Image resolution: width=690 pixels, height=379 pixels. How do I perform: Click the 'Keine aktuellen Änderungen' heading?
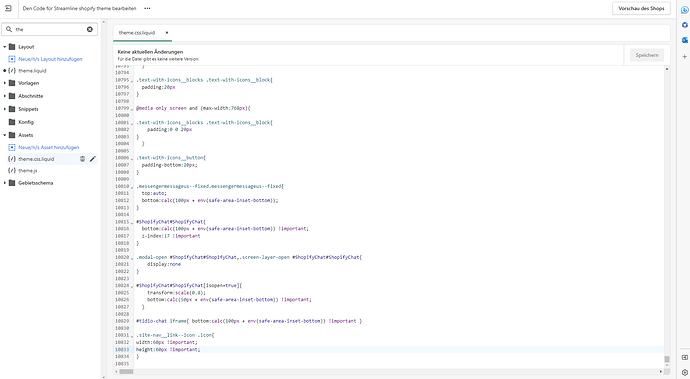150,52
